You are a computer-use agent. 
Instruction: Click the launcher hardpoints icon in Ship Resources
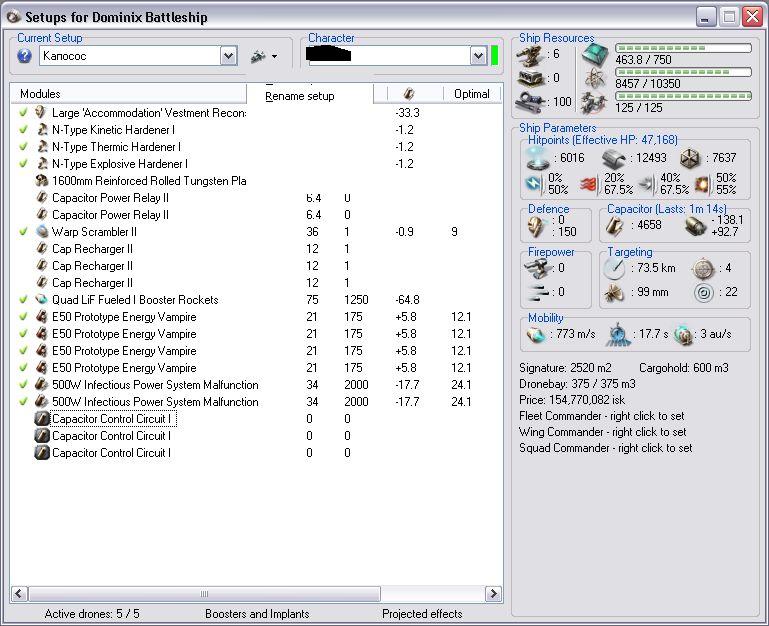tap(531, 78)
